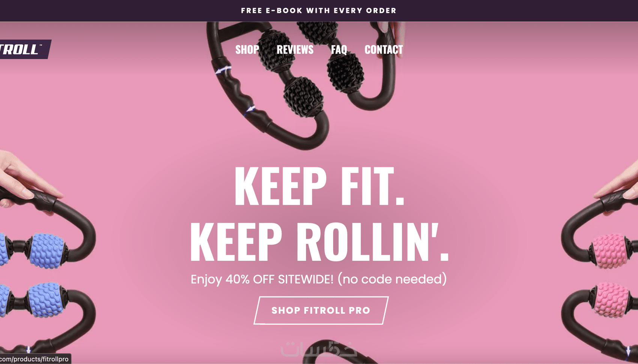
Task: Click the free e-book announcement banner
Action: point(319,11)
